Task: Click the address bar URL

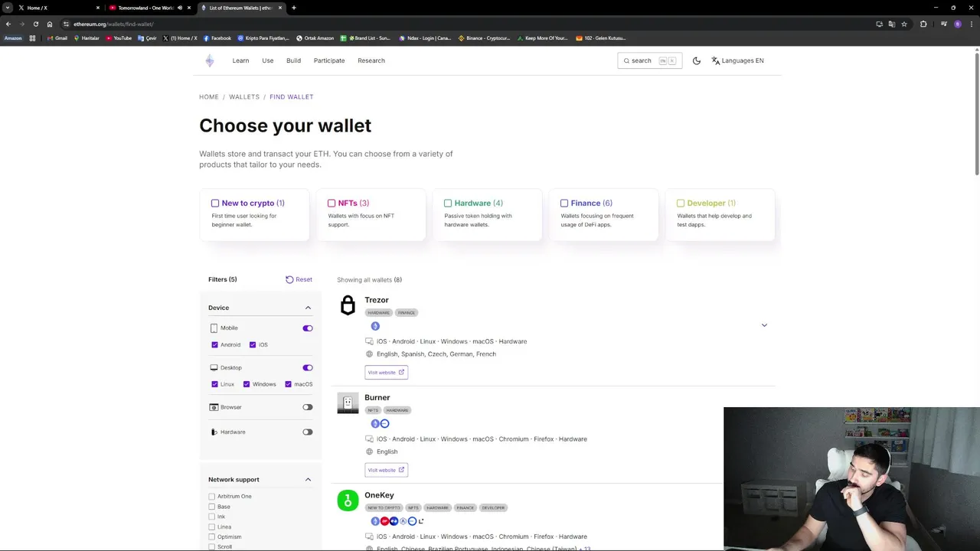Action: pos(113,24)
